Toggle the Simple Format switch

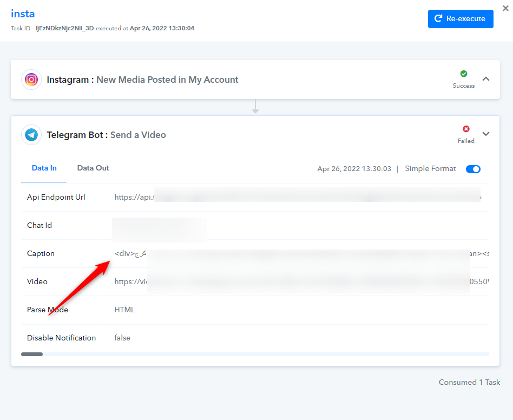473,169
